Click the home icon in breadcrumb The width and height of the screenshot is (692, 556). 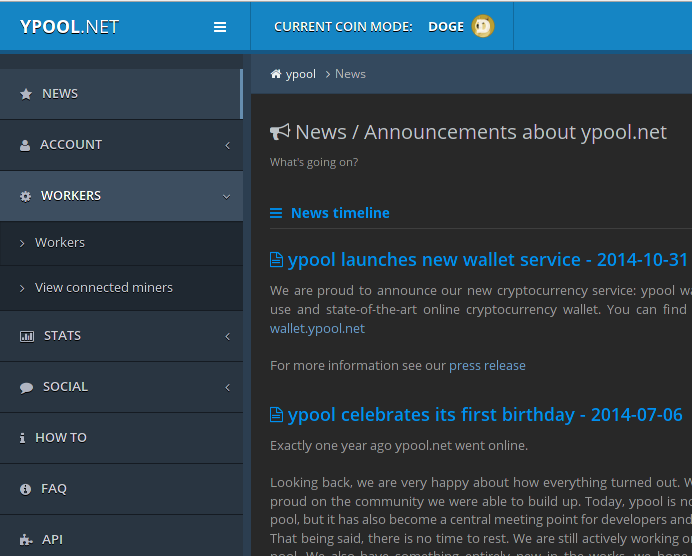pos(276,74)
